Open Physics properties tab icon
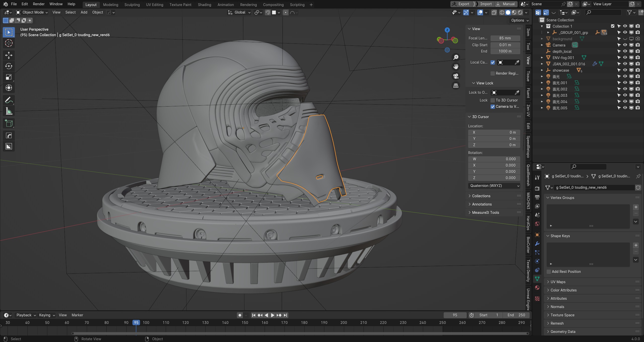Viewport: 644px width, 342px height. tap(537, 261)
